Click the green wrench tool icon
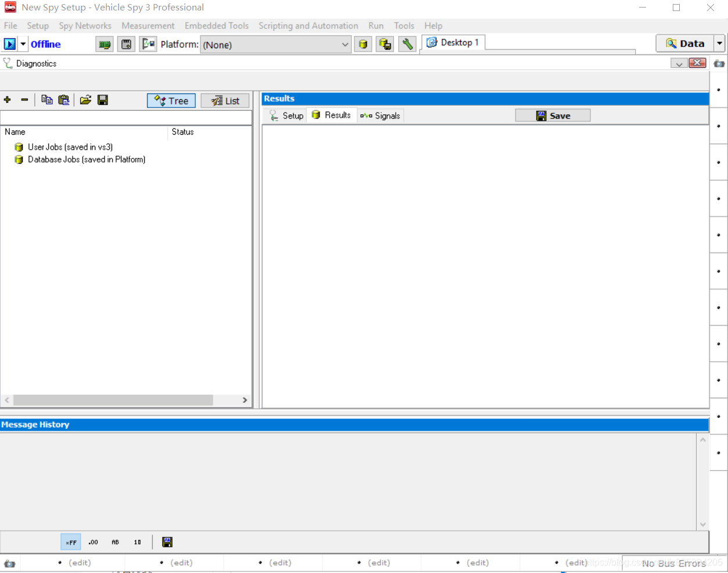The height and width of the screenshot is (573, 728). pyautogui.click(x=407, y=44)
